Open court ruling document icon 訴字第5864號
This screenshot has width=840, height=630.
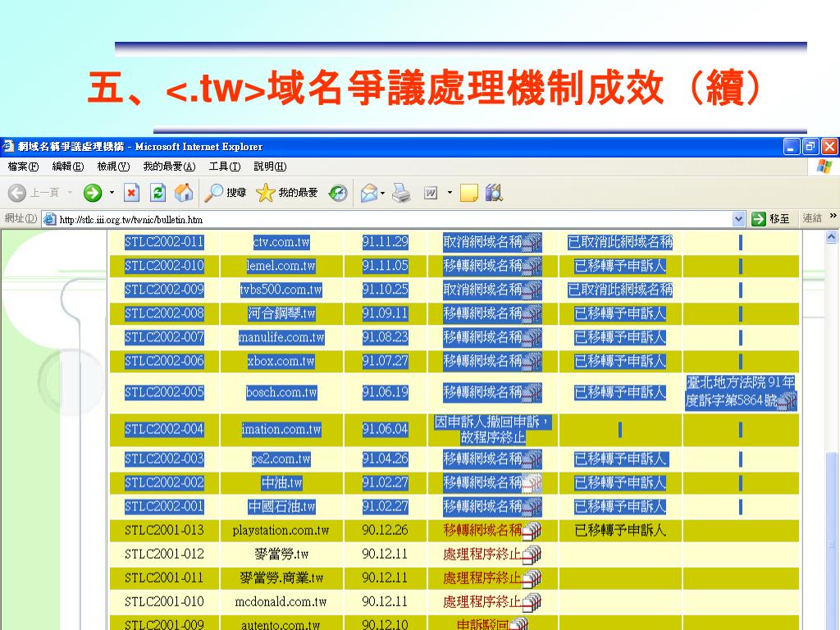(x=787, y=400)
